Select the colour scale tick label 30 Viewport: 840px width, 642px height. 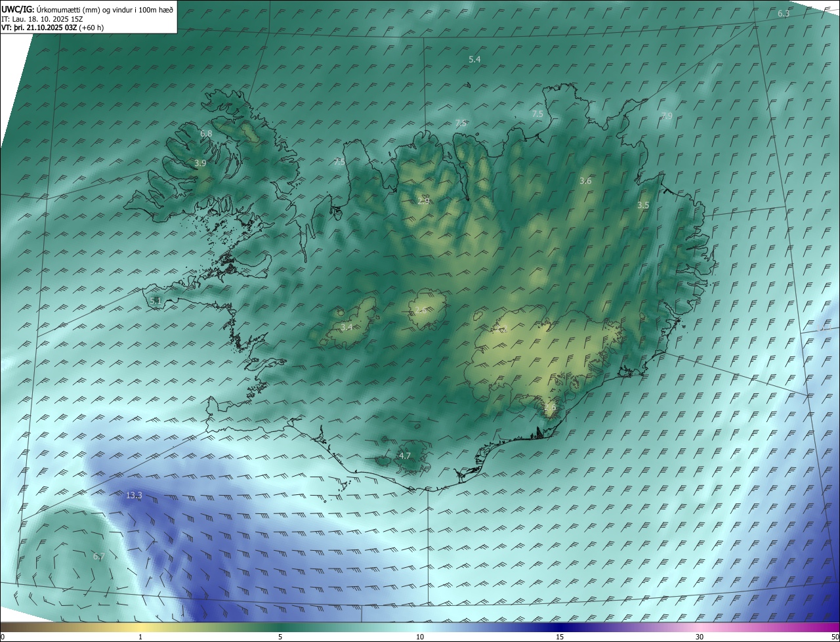click(x=700, y=637)
